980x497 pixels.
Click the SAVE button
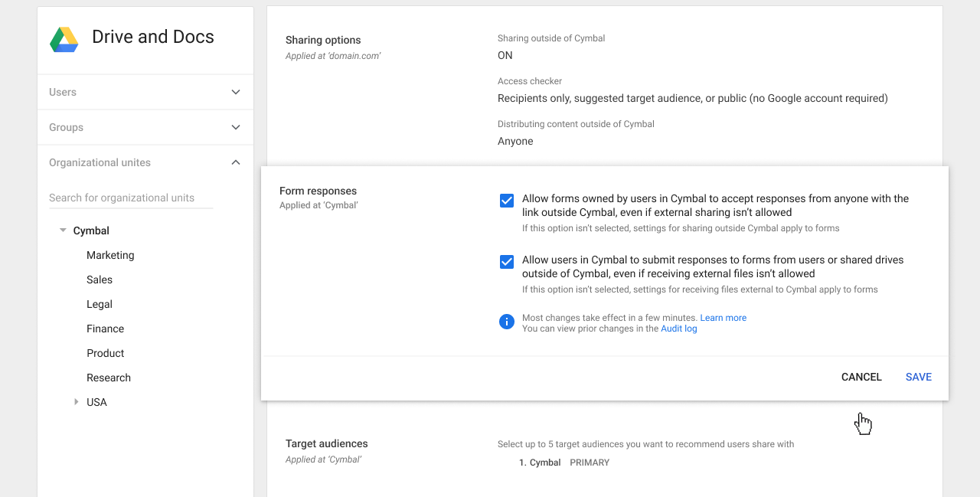tap(919, 377)
